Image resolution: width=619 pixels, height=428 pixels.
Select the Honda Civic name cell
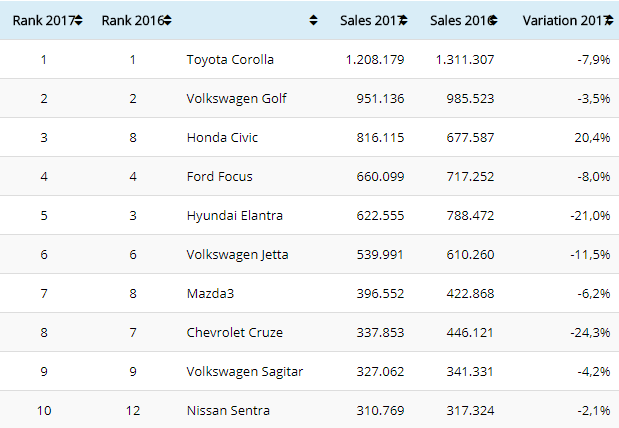tap(222, 138)
